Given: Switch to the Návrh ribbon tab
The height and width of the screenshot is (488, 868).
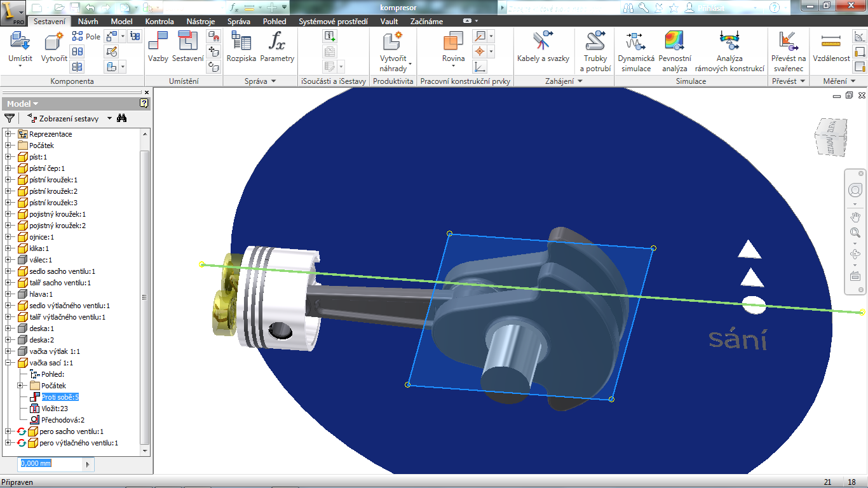Looking at the screenshot, I should click(x=88, y=21).
